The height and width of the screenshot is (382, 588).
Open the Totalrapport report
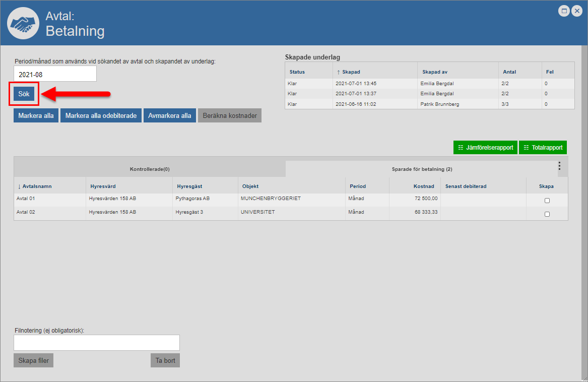pyautogui.click(x=543, y=148)
